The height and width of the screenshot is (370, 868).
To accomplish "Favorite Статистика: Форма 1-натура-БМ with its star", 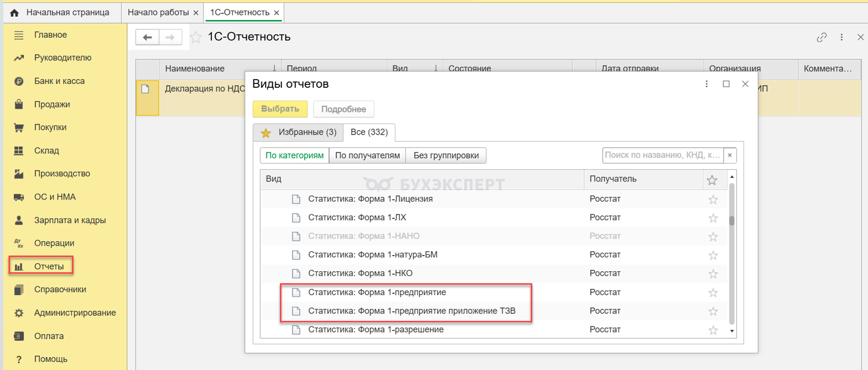I will (713, 255).
